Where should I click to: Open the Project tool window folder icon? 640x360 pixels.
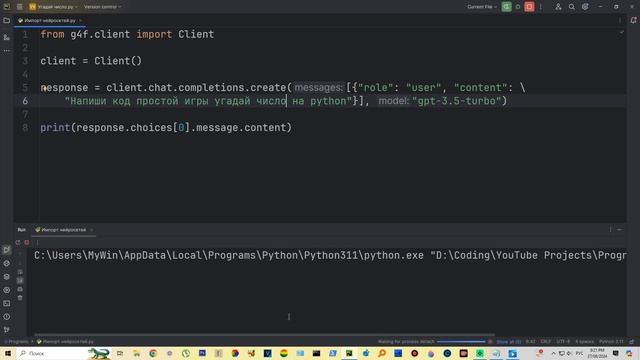[7, 20]
